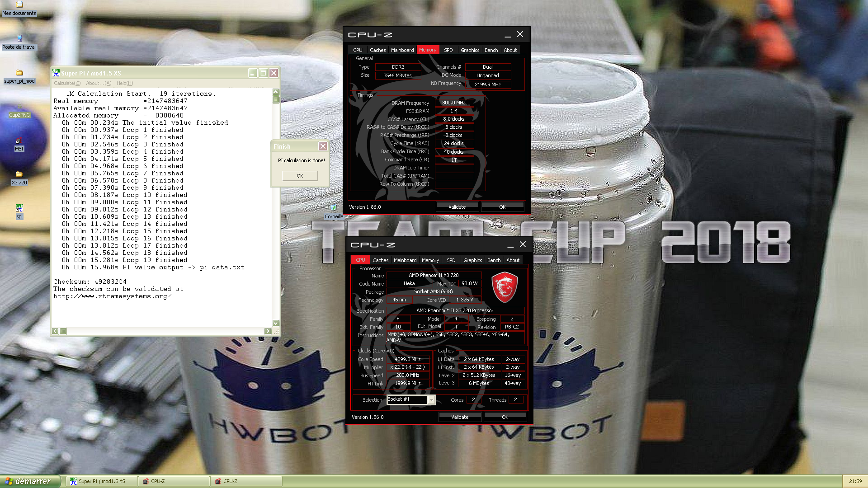868x488 pixels.
Task: Switch to Mainboard tab in upper CPU-Z
Action: point(402,50)
